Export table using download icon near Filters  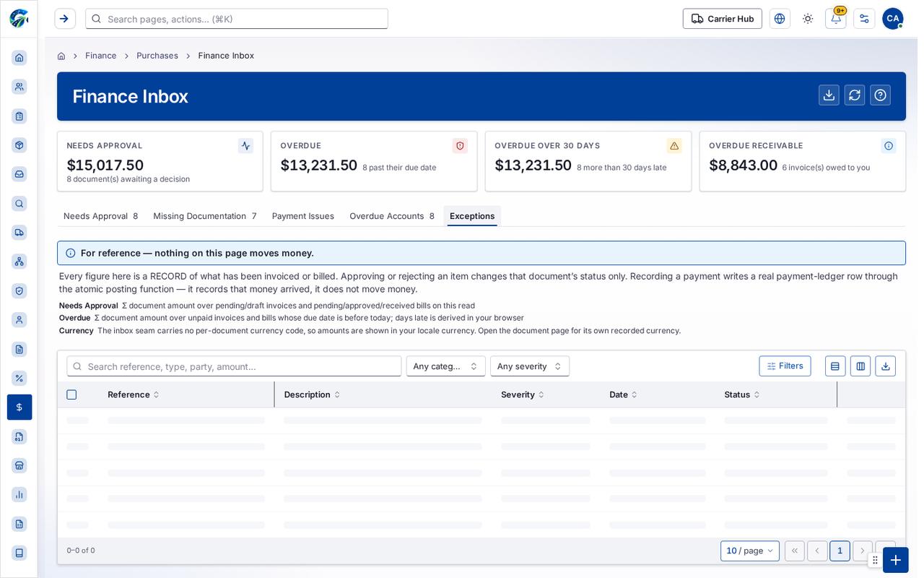[x=886, y=366]
